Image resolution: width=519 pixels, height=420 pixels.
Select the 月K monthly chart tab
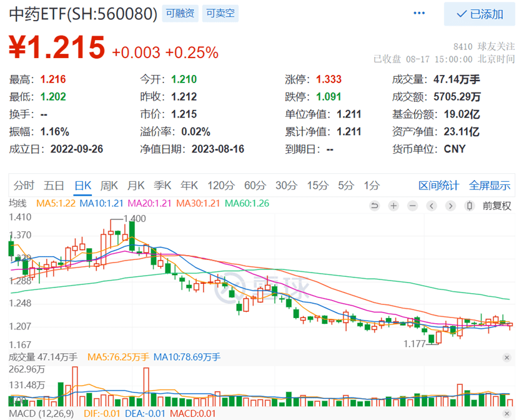pyautogui.click(x=136, y=185)
